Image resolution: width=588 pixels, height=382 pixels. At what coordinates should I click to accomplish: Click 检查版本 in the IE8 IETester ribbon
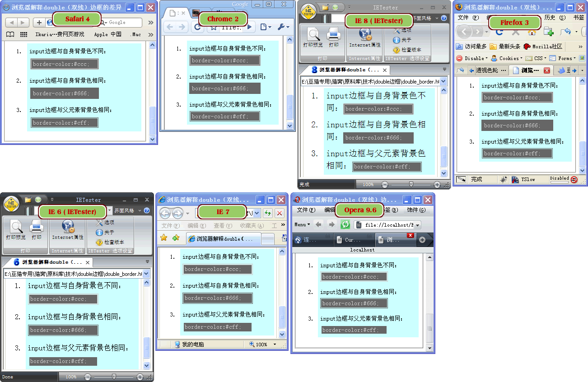pyautogui.click(x=407, y=50)
